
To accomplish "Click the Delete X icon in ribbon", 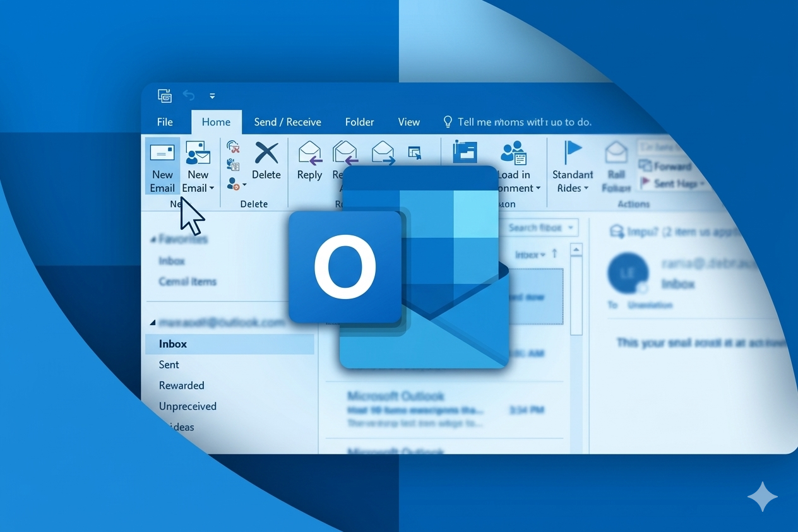I will (x=266, y=153).
